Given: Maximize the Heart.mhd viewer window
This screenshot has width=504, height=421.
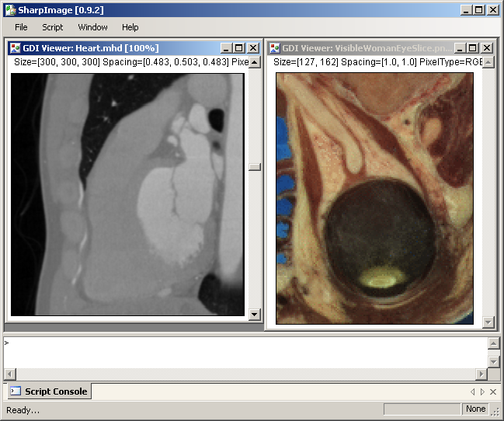Looking at the screenshot, I should tap(240, 48).
